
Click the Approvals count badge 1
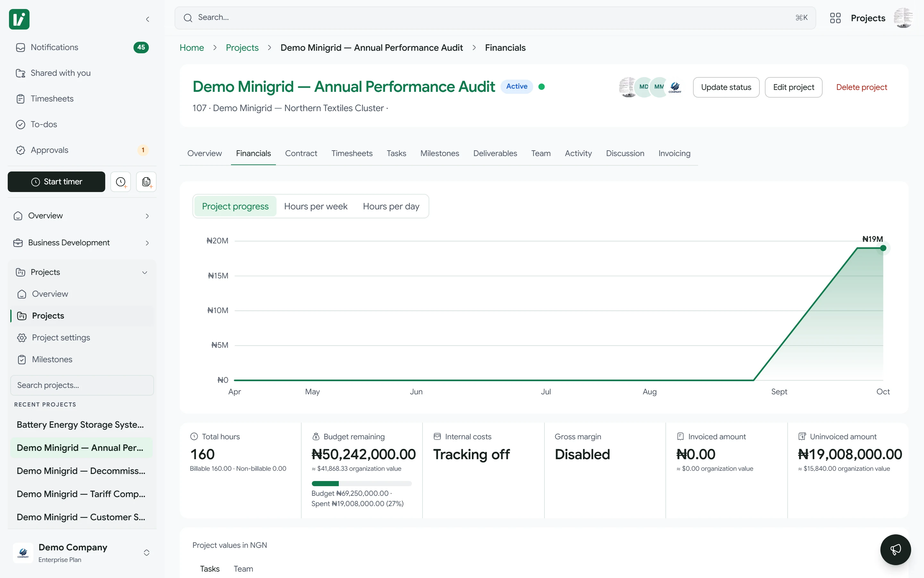pos(143,150)
